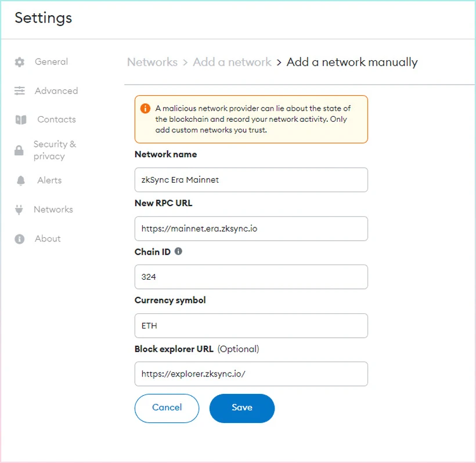This screenshot has height=463, width=476.
Task: Return to Add a network breadcrumb
Action: click(x=232, y=62)
